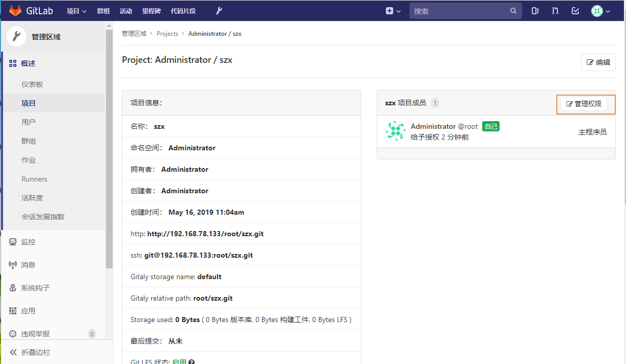Open the 代码片段 menu item
626x364 pixels.
click(x=183, y=11)
